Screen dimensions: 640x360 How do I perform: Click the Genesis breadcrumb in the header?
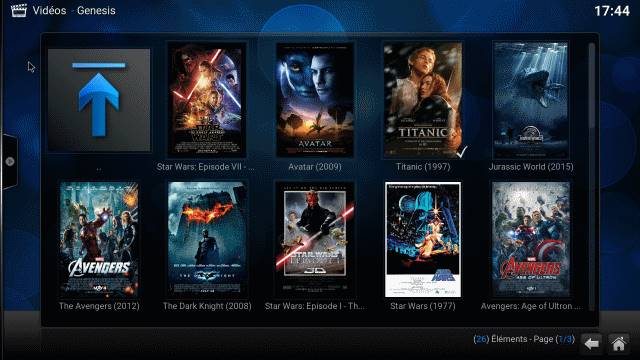point(96,11)
